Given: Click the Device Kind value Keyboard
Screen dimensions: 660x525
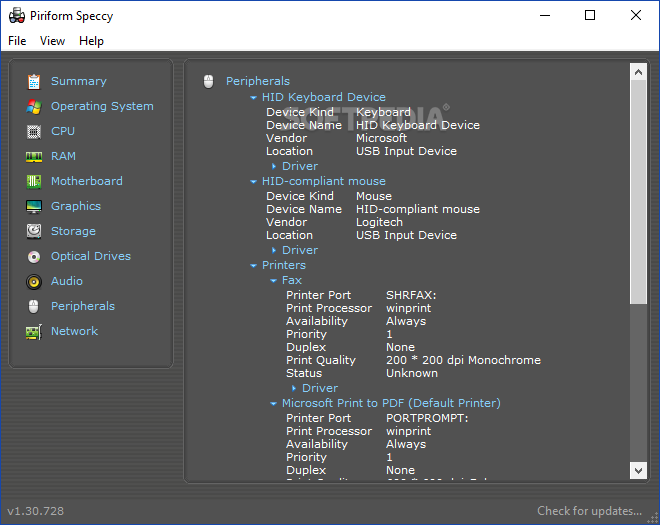Looking at the screenshot, I should (x=383, y=112).
